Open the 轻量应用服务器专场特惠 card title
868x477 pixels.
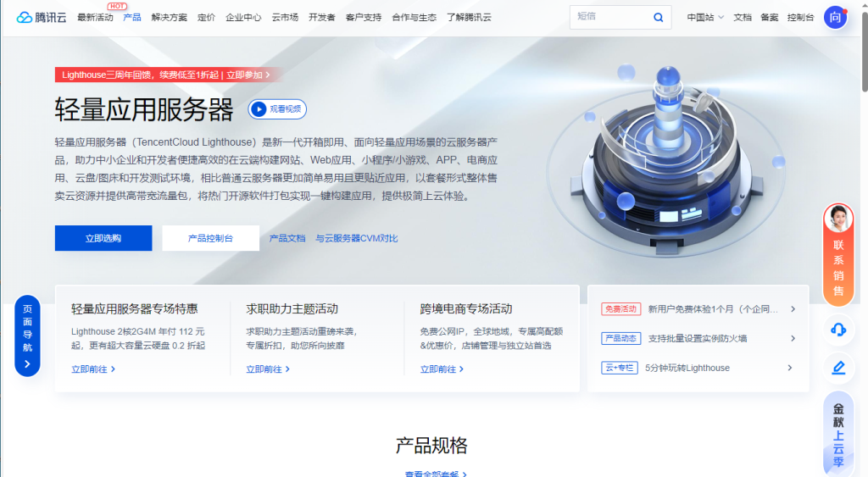135,308
